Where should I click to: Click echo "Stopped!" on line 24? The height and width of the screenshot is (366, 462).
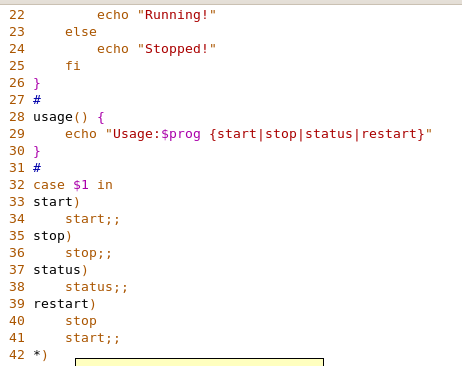tap(156, 49)
